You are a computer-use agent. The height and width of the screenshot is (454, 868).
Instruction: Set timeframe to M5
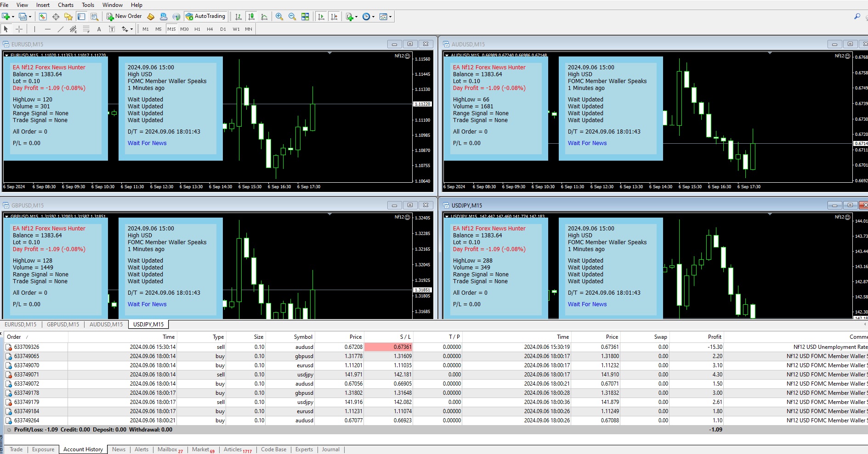pyautogui.click(x=159, y=29)
